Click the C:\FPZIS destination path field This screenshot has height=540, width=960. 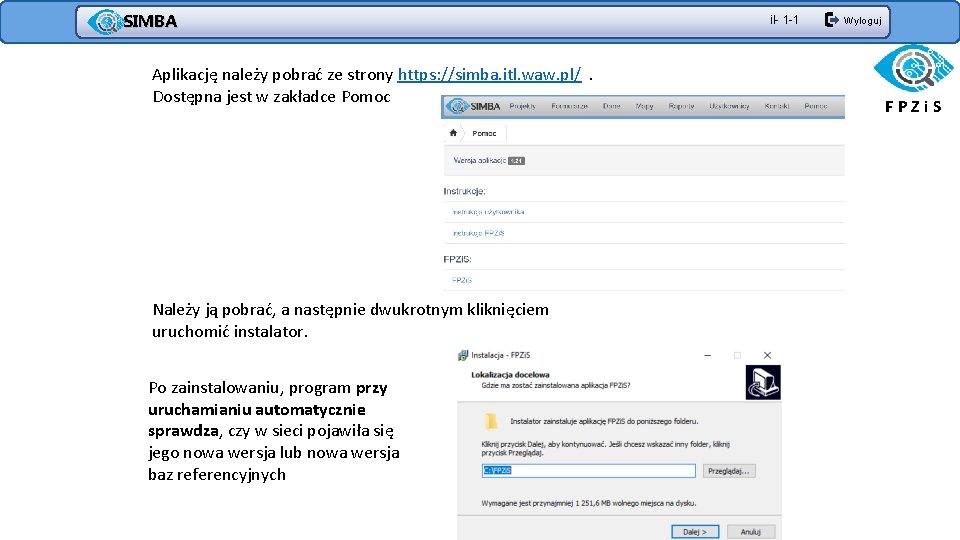(588, 470)
